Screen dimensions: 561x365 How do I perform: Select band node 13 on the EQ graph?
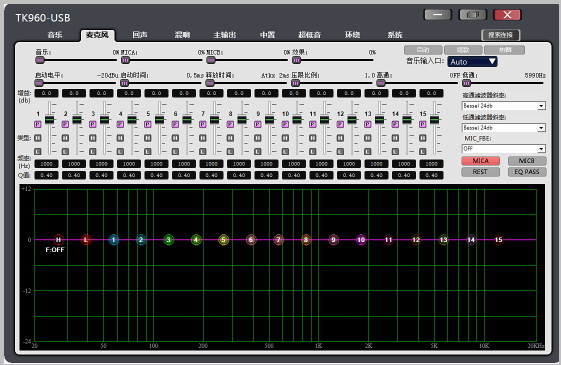[x=444, y=239]
